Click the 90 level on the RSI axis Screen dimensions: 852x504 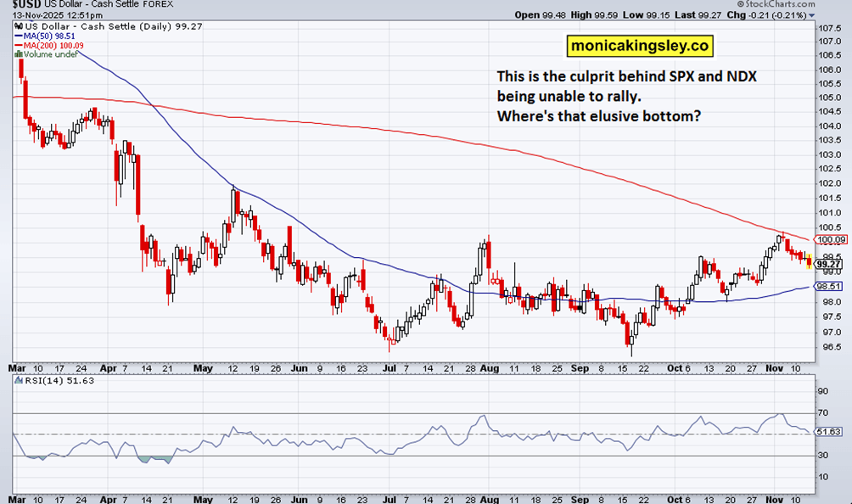822,391
